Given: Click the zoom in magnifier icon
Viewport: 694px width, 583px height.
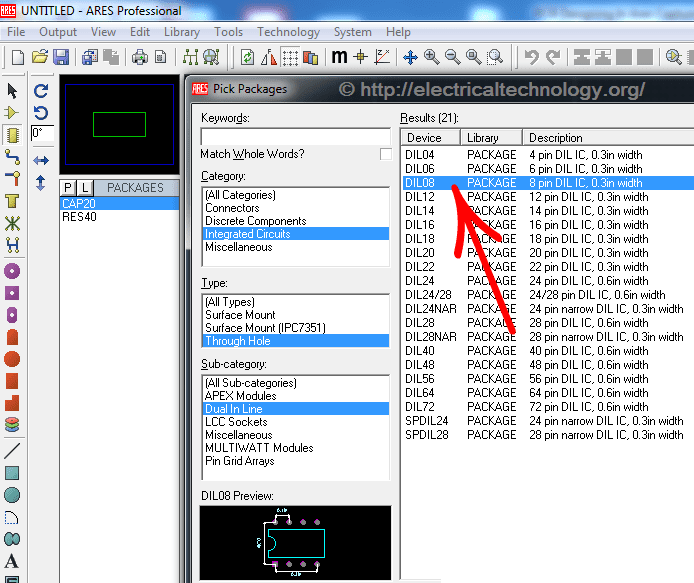Looking at the screenshot, I should click(432, 57).
